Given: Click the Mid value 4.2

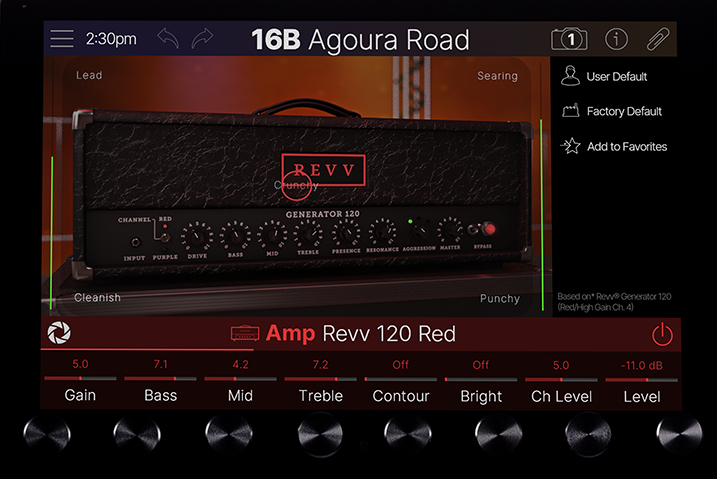Looking at the screenshot, I should tap(241, 364).
